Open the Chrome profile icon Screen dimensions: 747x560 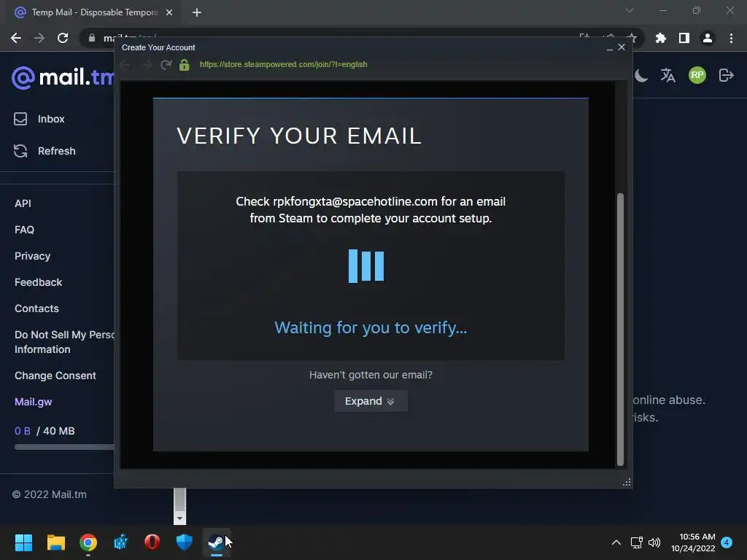(x=708, y=38)
